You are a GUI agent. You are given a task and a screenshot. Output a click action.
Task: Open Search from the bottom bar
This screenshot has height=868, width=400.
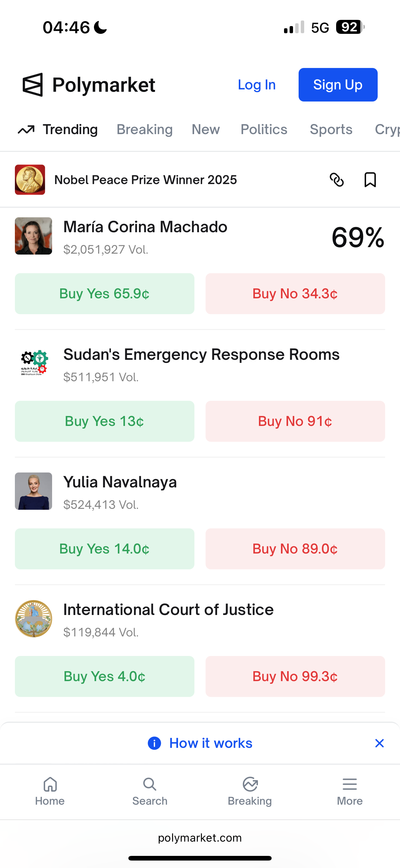149,784
